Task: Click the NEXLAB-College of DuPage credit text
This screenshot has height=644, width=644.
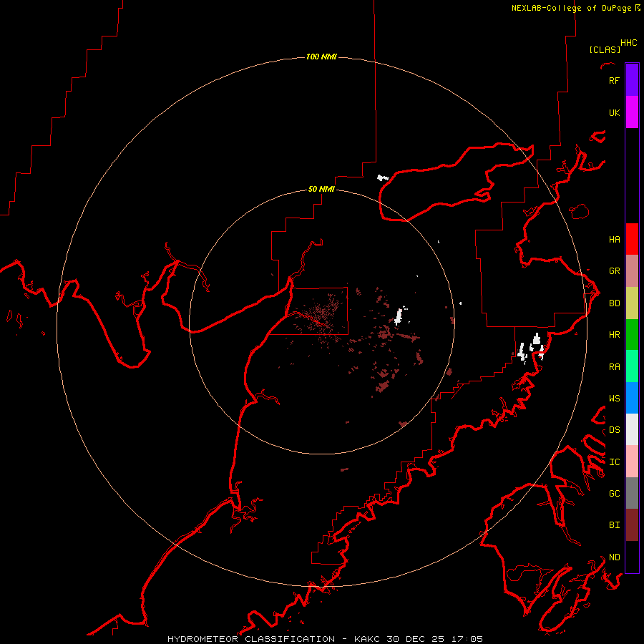Action: tap(571, 8)
